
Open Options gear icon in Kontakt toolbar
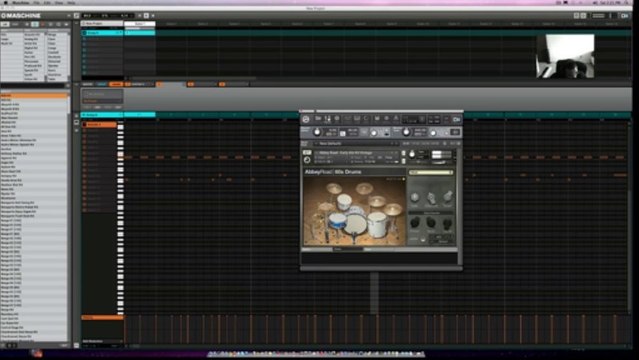(x=386, y=119)
